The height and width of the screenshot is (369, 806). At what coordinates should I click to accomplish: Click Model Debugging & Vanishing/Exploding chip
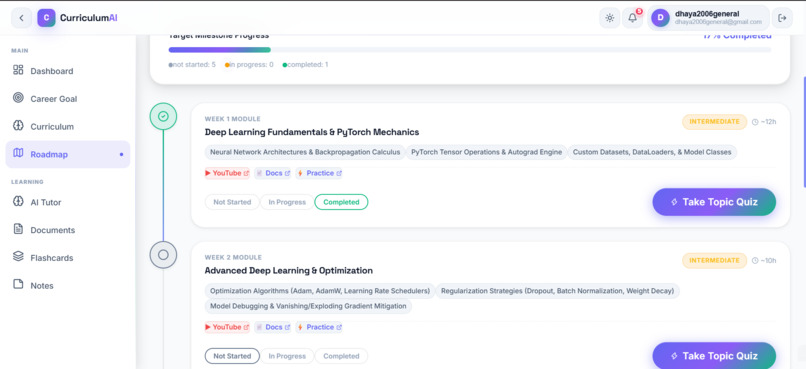(x=308, y=306)
